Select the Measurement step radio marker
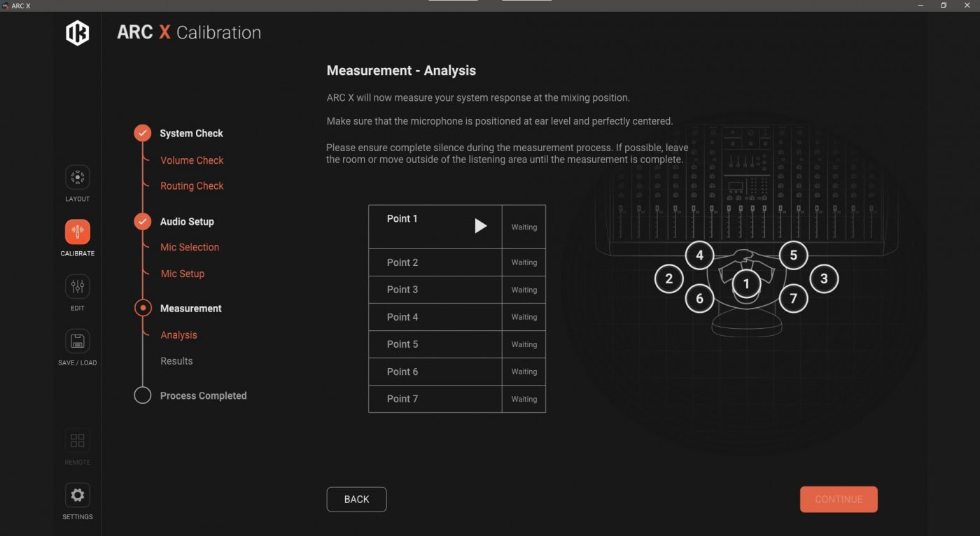This screenshot has height=536, width=980. (143, 308)
